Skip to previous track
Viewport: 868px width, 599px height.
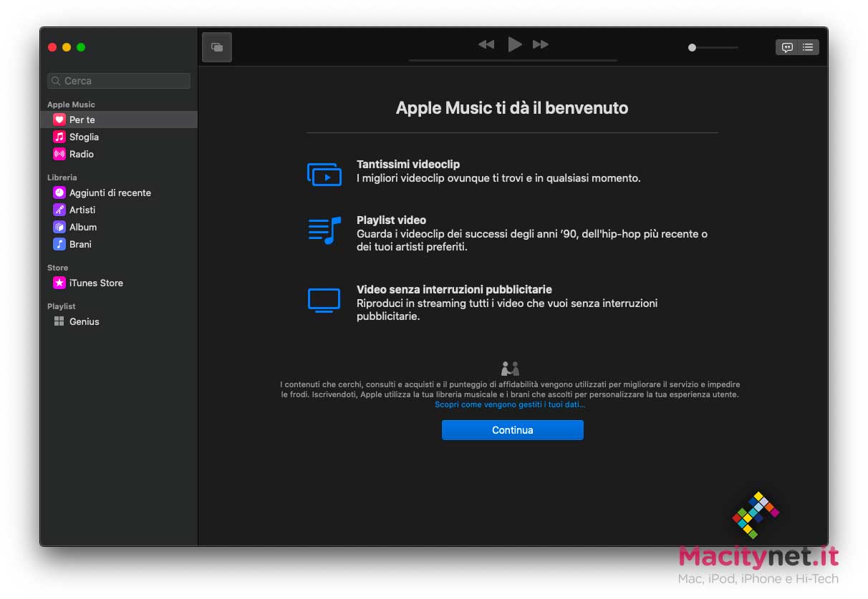(486, 44)
